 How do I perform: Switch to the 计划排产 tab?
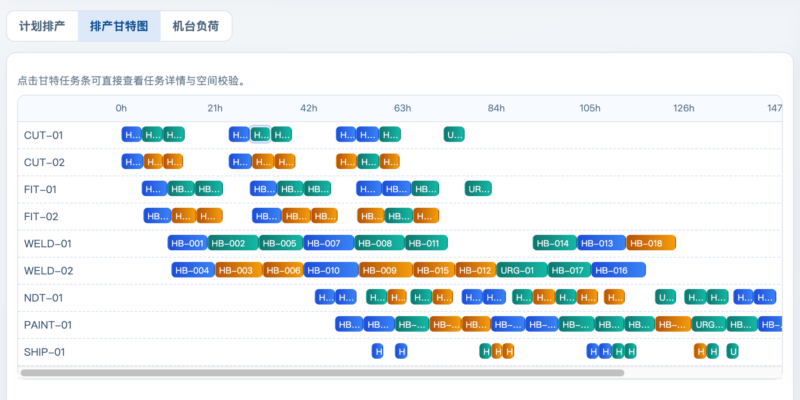point(42,26)
